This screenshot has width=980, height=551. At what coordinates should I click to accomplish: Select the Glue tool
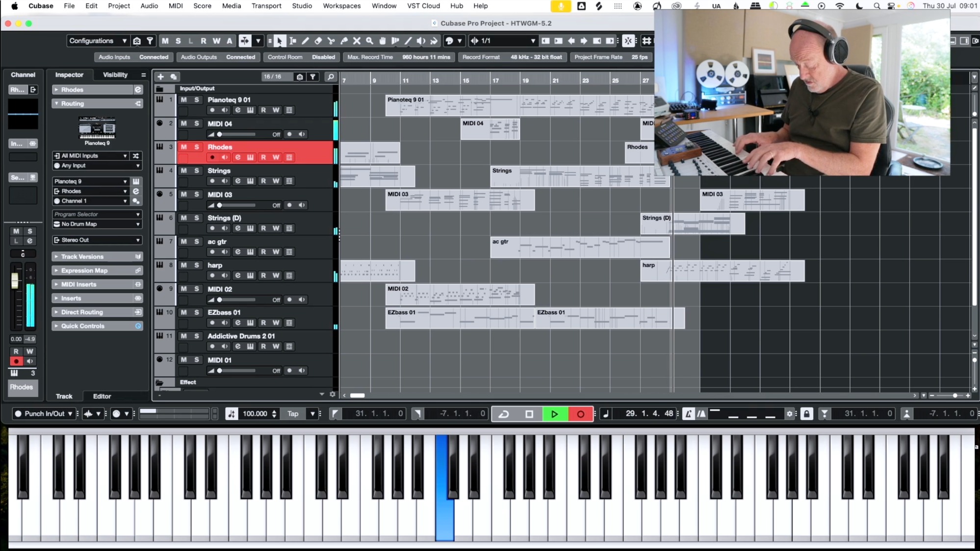click(x=344, y=41)
